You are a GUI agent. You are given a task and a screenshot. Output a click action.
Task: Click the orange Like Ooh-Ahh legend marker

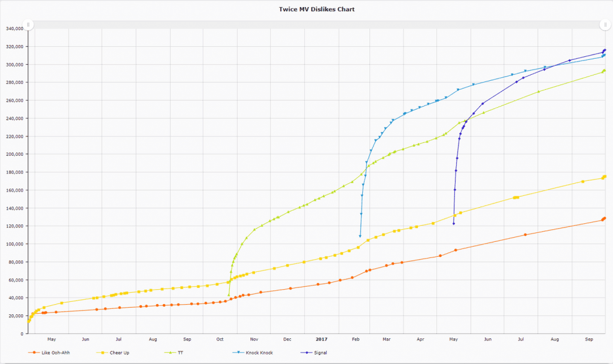pos(35,353)
